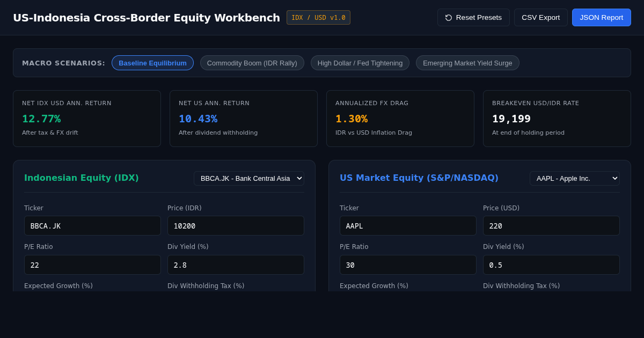Click the US P/E Ratio field showing 30
644x338 pixels.
(408, 265)
